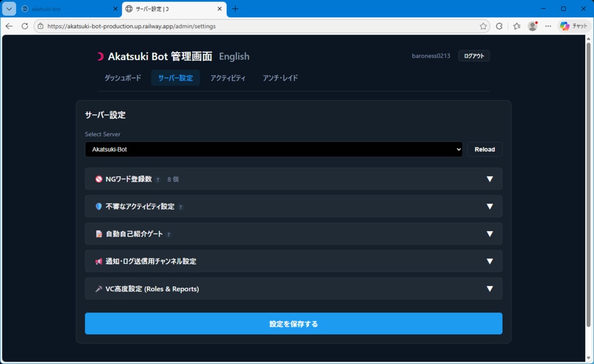Screen dimensions: 594x364
Task: Click the megaphone icon for 通知・ログ設定
Action: coord(98,261)
